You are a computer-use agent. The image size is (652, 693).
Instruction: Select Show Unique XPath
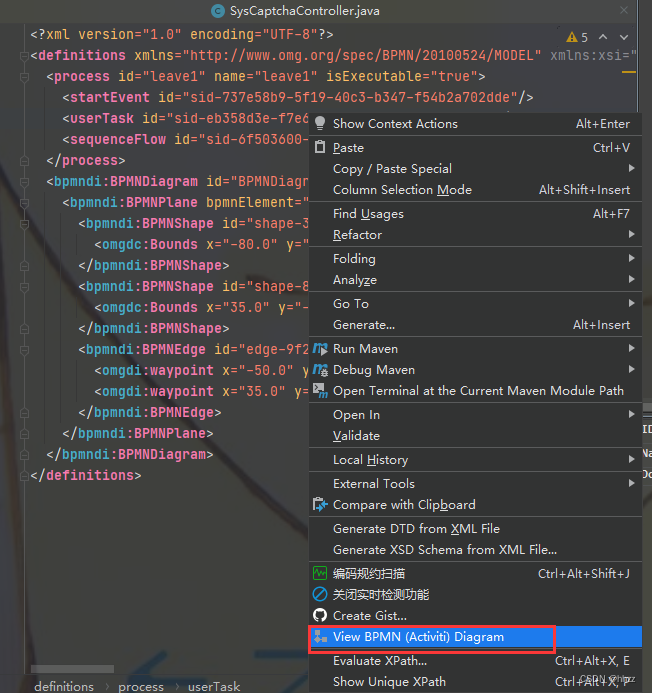click(x=475, y=682)
